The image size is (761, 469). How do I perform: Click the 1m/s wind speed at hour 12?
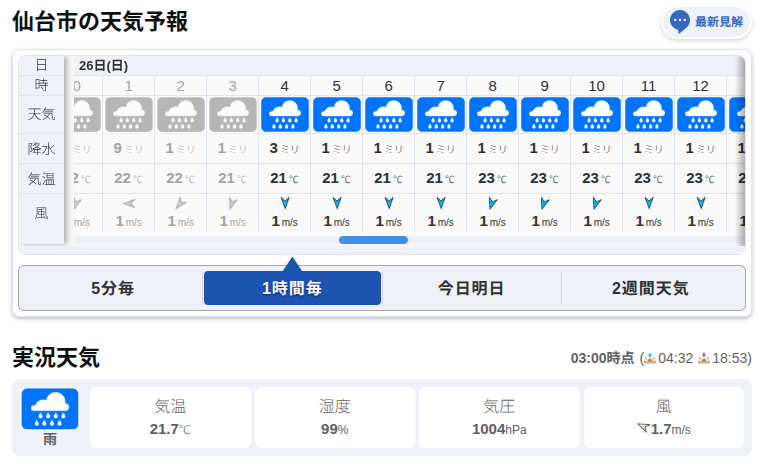point(701,221)
